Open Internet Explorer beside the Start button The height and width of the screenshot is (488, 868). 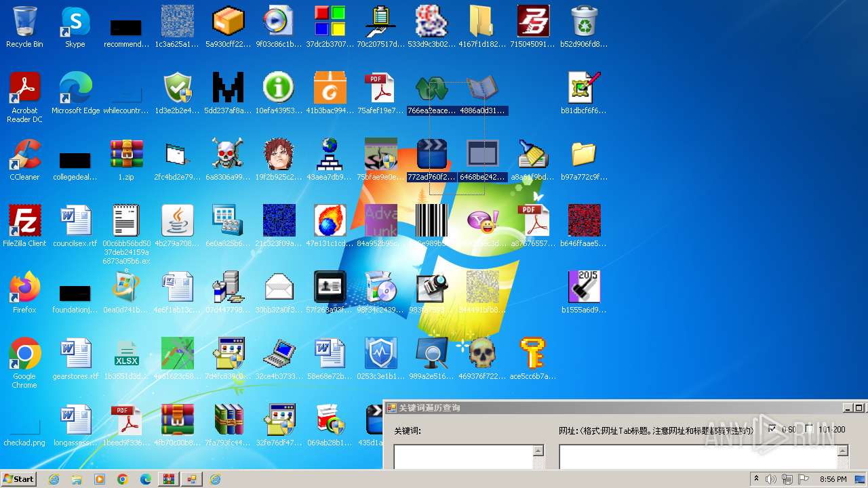(54, 479)
